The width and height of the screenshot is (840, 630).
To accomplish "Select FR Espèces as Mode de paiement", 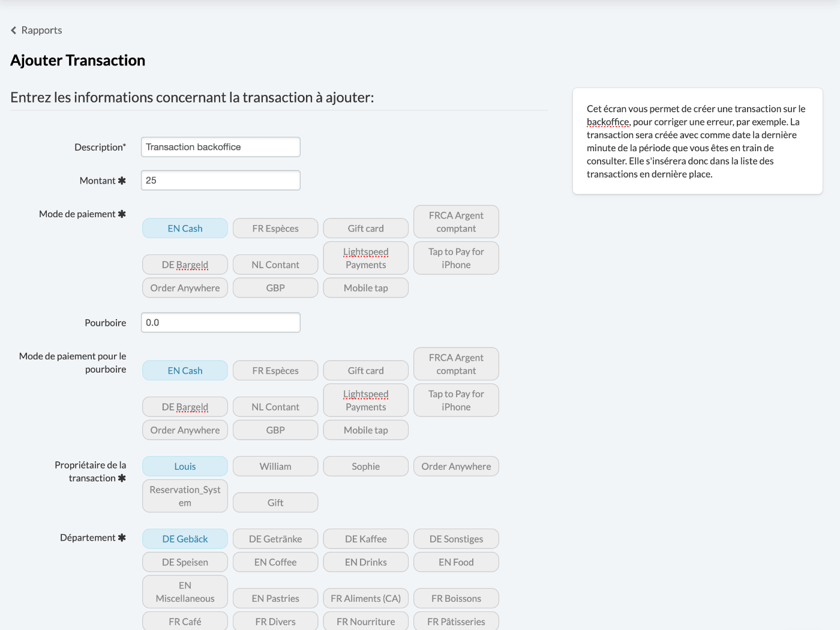I will tap(275, 229).
